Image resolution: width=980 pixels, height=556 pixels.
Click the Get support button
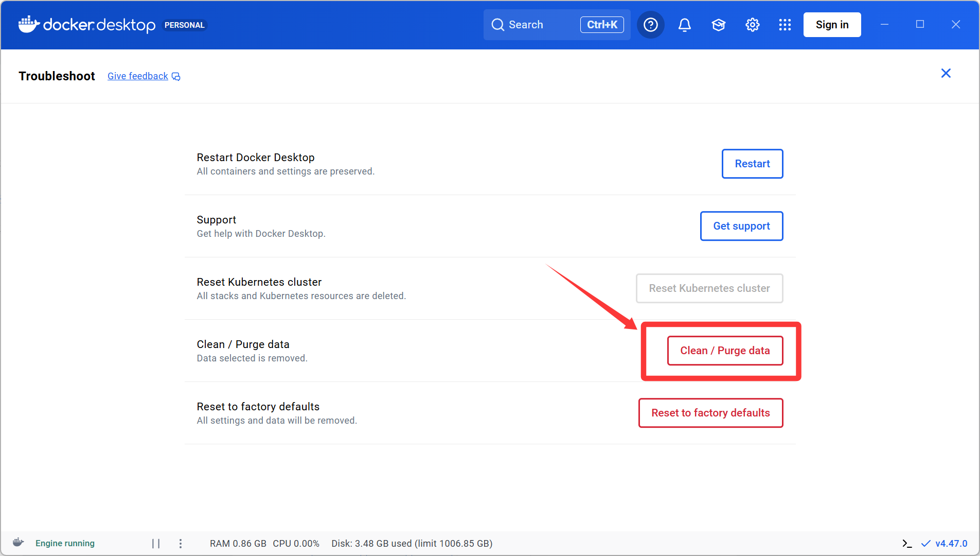[x=741, y=226]
